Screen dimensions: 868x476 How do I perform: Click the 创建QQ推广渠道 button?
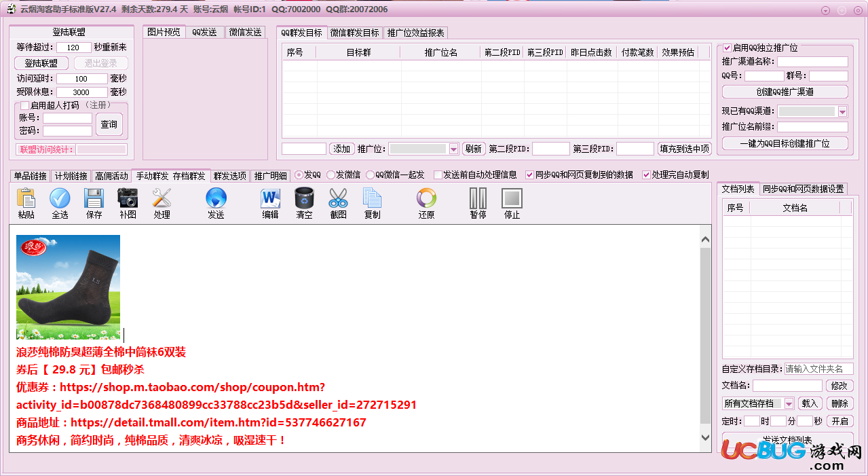[x=785, y=92]
